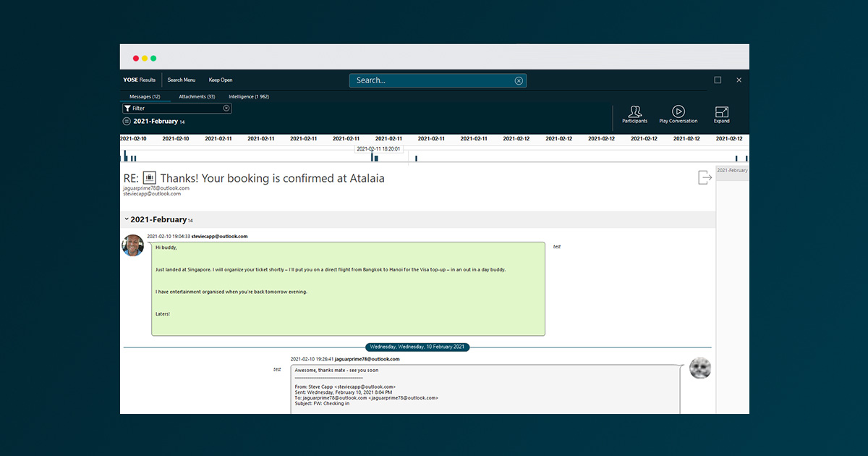Select the Messages (12) tab

145,96
